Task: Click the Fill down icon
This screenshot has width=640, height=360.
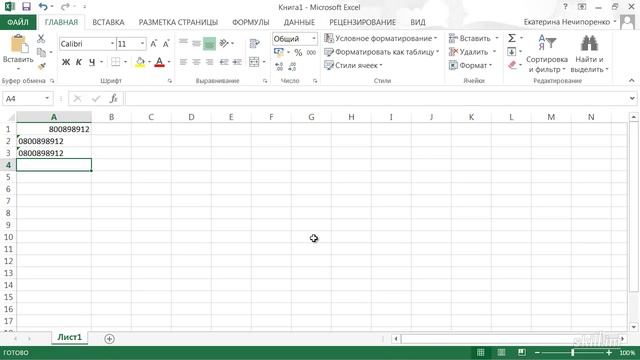Action: pos(511,52)
